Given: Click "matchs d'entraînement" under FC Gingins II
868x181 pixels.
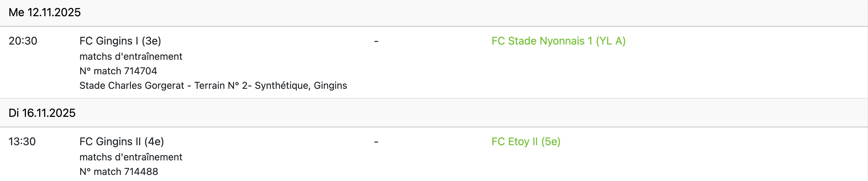Looking at the screenshot, I should pos(131,157).
